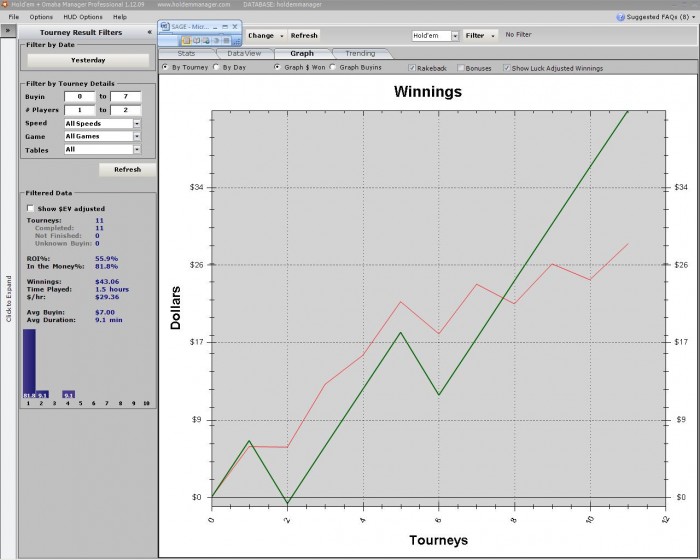Select Print Layout view in SAGE window
The width and height of the screenshot is (700, 560).
(x=186, y=41)
